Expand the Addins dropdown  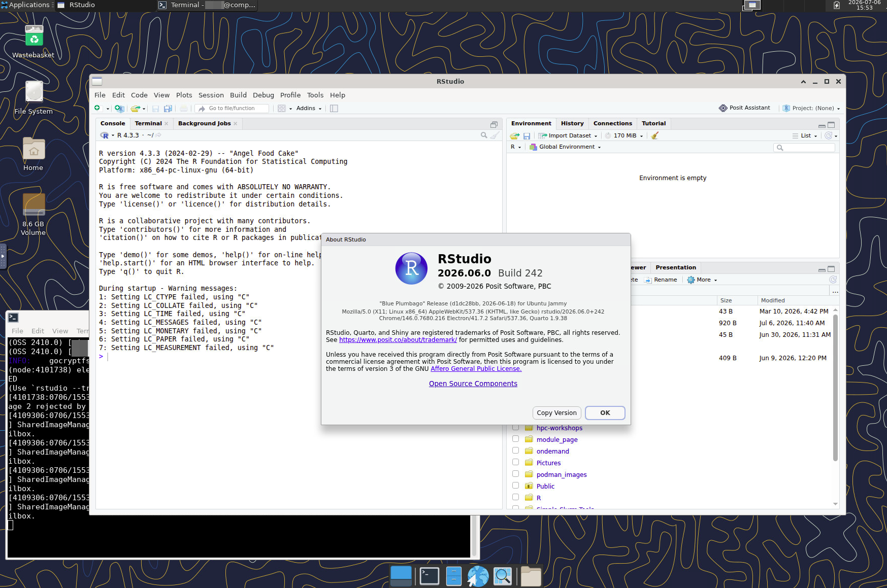(x=309, y=108)
